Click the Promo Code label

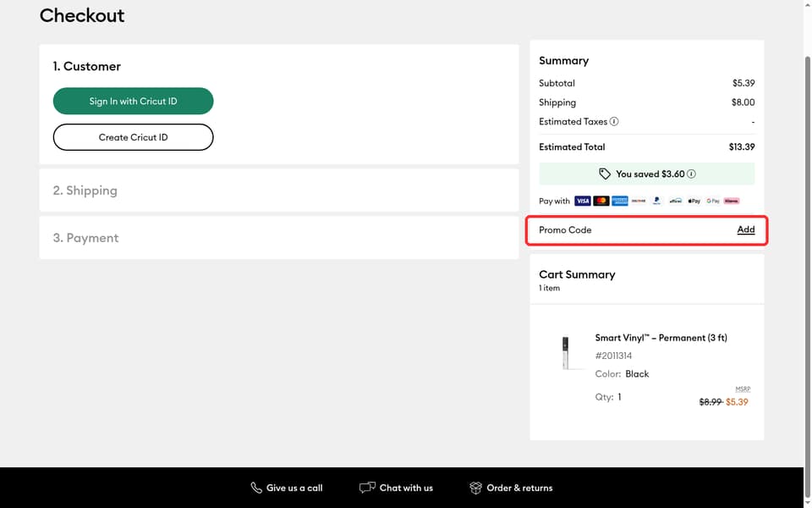point(565,229)
